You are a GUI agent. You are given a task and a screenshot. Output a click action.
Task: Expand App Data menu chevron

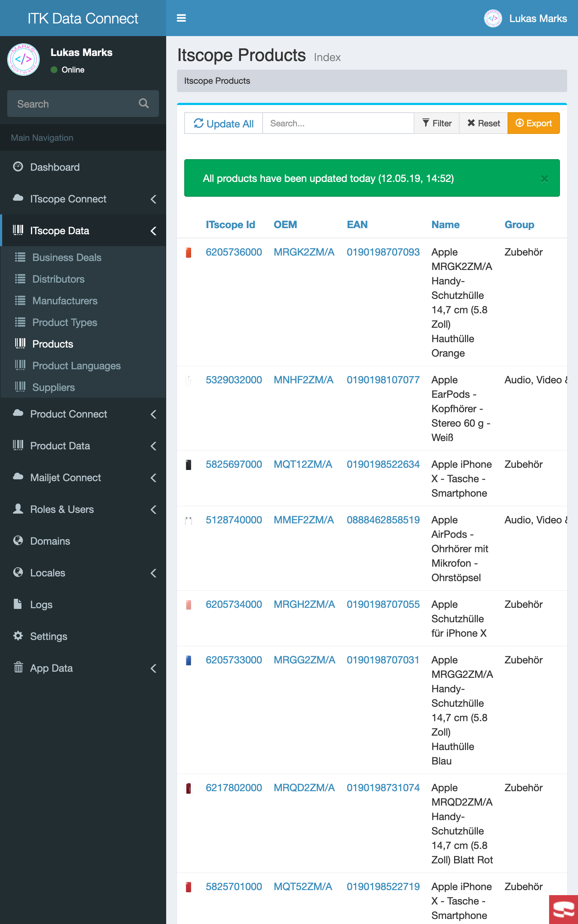point(153,668)
